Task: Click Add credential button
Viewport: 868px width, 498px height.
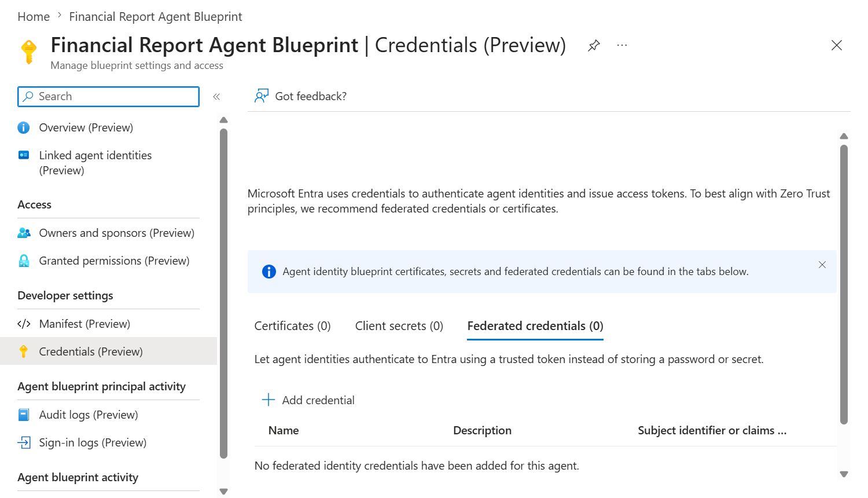Action: (x=308, y=400)
